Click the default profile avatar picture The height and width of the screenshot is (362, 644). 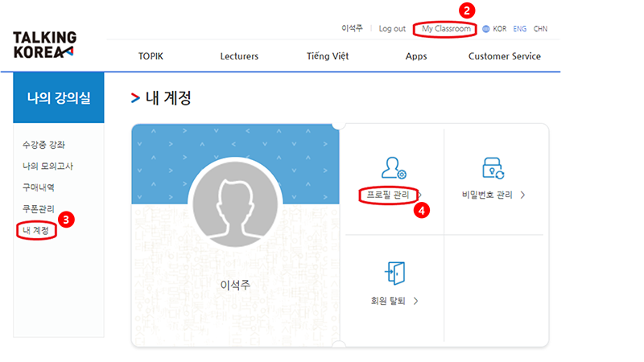coord(235,204)
